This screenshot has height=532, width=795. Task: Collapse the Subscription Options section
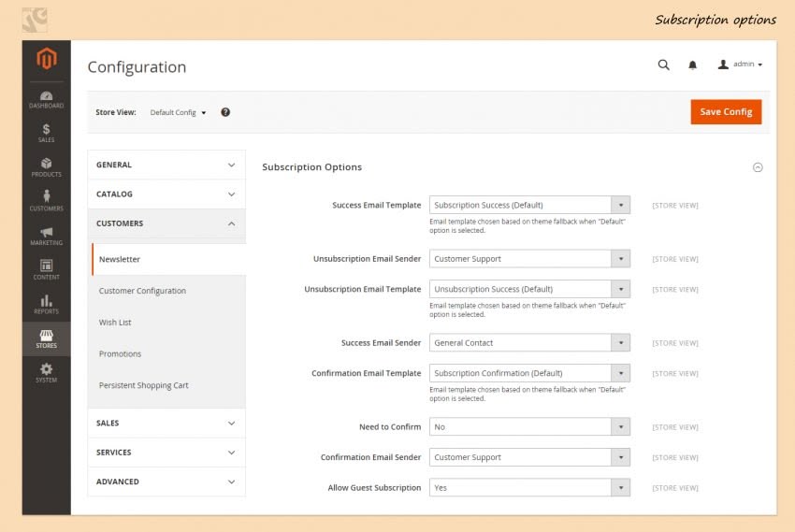[x=758, y=167]
